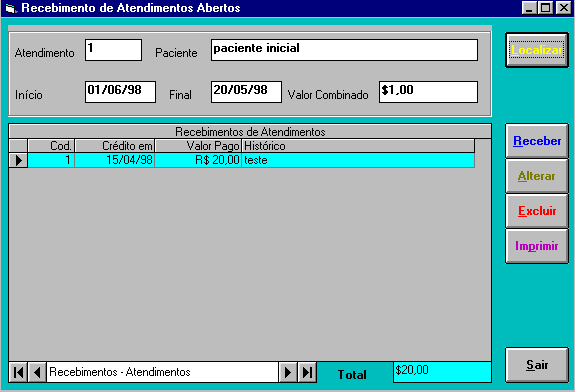Open the window system menu icon
This screenshot has height=392, width=575.
coord(10,8)
